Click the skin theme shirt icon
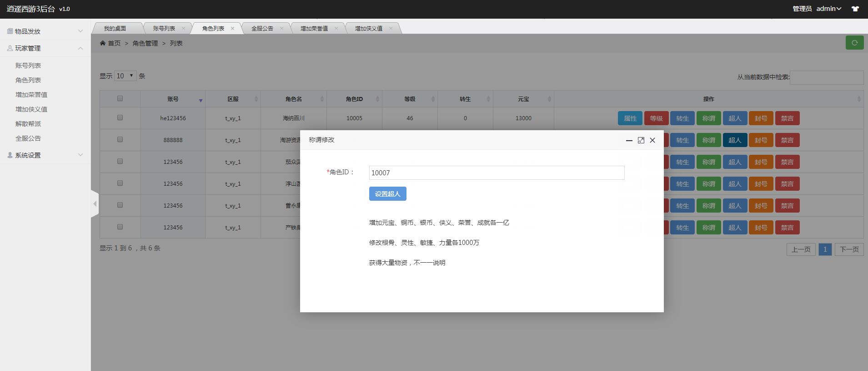868x371 pixels. coord(855,9)
